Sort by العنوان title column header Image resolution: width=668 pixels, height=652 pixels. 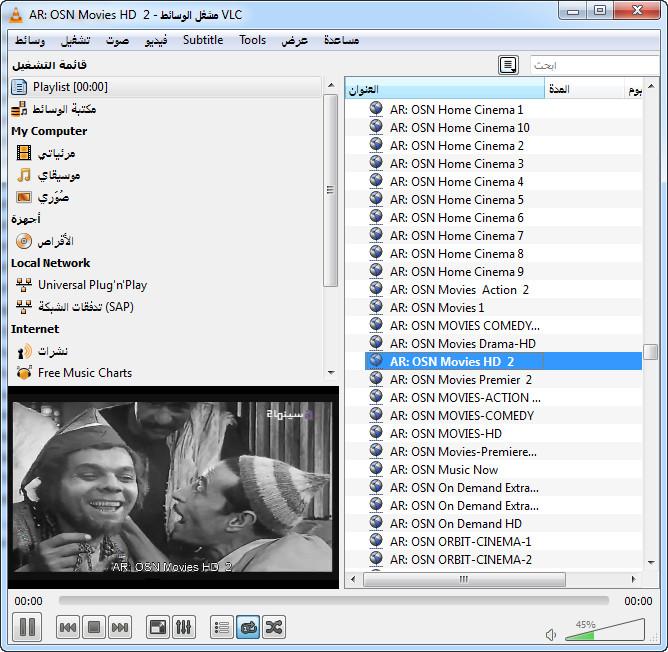coord(445,89)
